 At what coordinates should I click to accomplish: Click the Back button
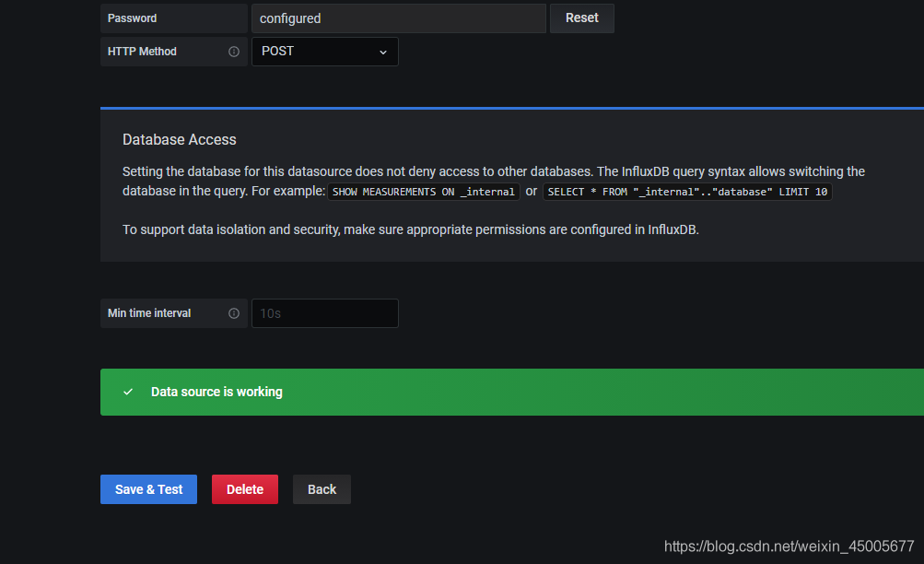pyautogui.click(x=322, y=489)
